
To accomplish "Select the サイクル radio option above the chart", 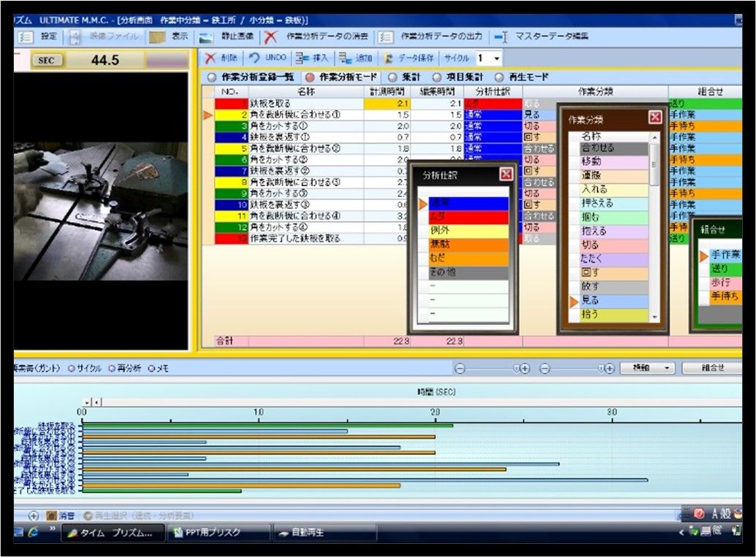I will 72,369.
